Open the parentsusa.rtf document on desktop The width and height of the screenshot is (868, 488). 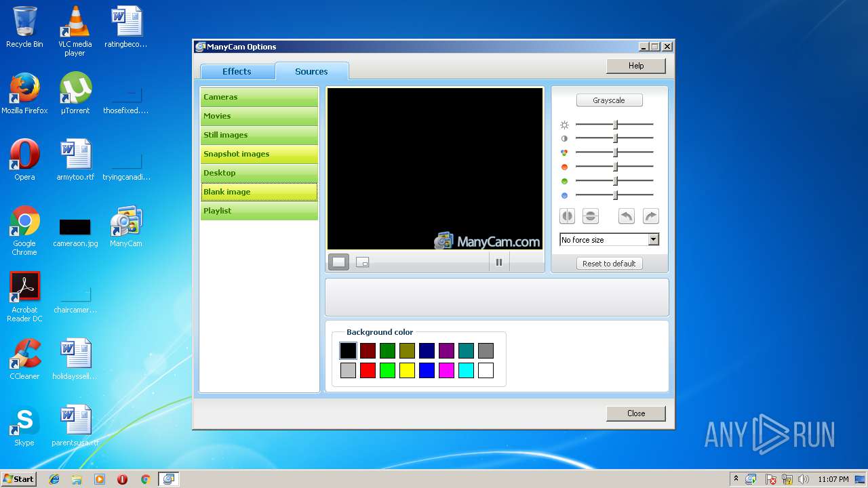click(x=75, y=426)
